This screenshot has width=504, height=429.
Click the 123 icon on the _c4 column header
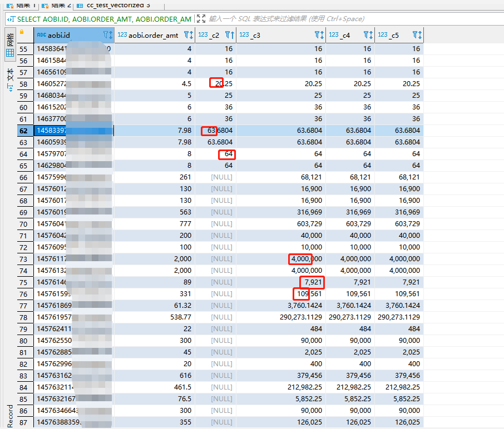click(x=334, y=34)
